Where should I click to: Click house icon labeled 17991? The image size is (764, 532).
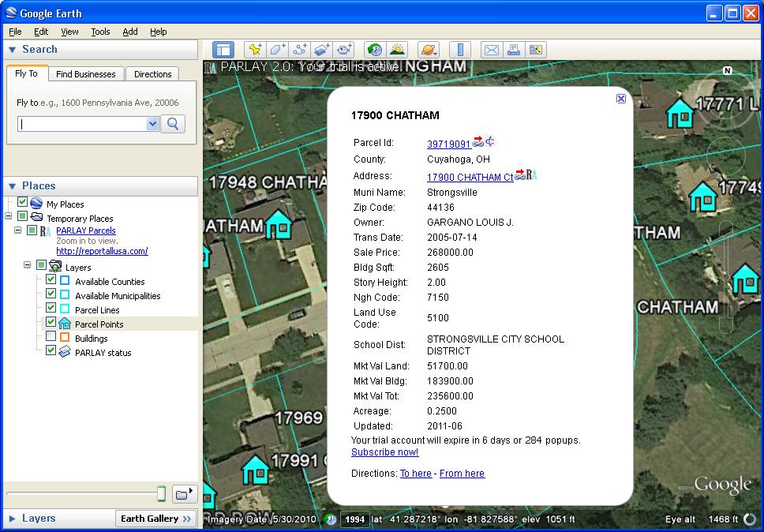[x=255, y=470]
